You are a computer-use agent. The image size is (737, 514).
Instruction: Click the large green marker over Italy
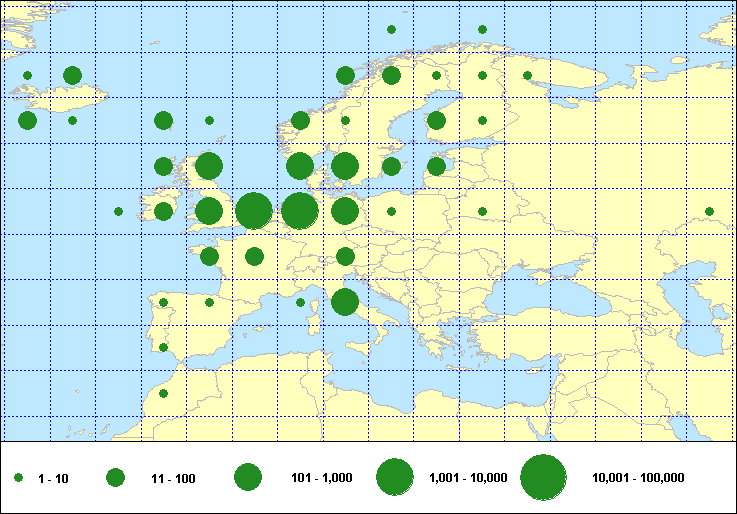(x=345, y=302)
